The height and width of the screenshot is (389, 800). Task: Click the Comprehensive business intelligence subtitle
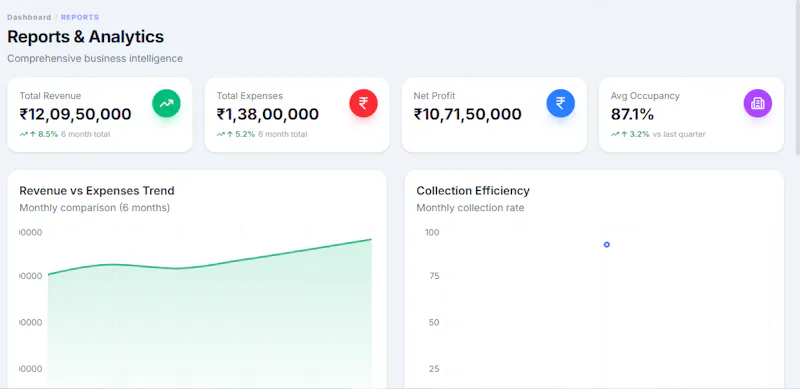(95, 59)
